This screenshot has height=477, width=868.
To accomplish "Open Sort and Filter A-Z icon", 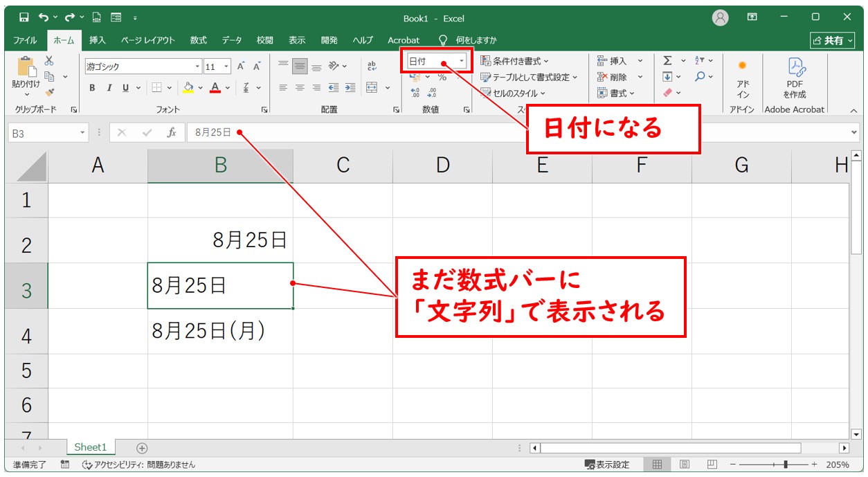I will coord(700,61).
